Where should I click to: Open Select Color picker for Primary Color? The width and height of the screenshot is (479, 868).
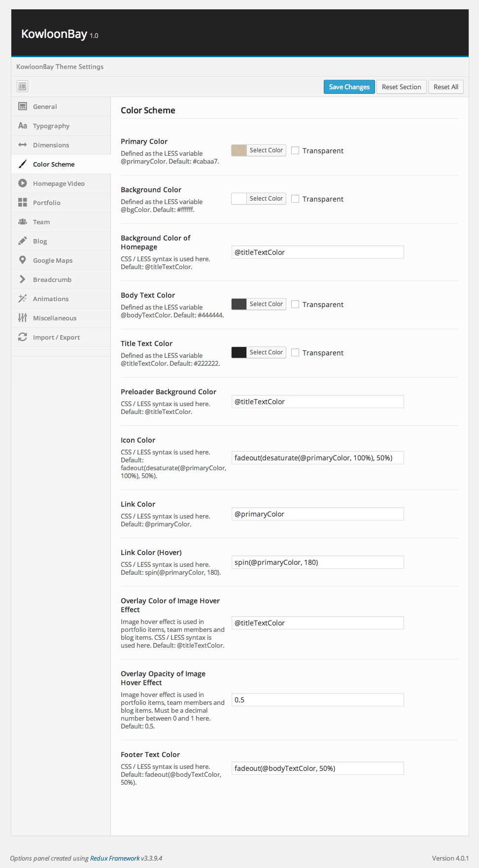[266, 150]
